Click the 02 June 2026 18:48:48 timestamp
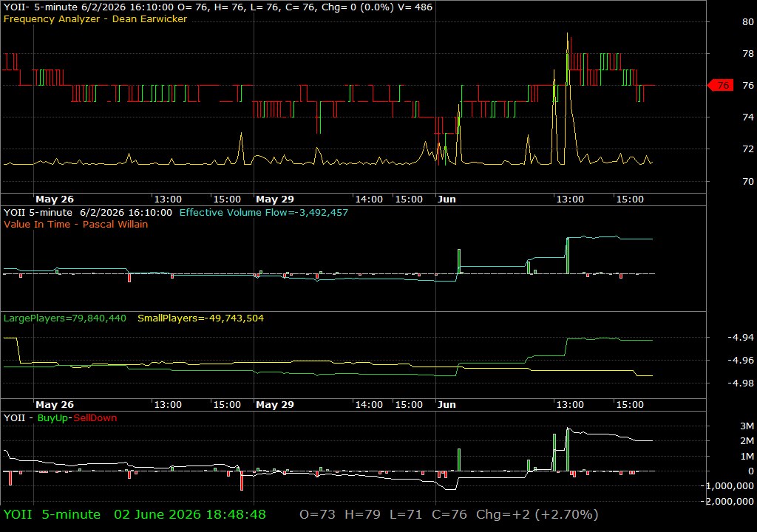The height and width of the screenshot is (532, 757). pos(190,514)
